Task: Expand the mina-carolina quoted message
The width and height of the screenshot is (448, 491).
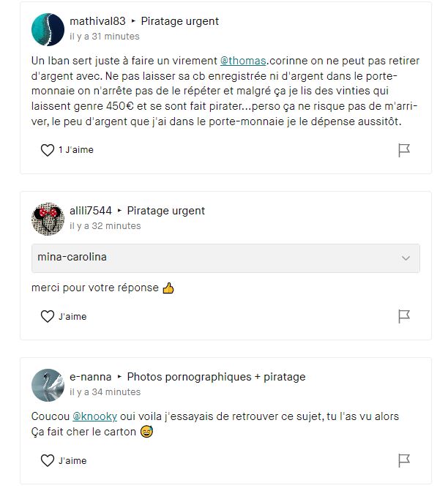Action: 225,258
